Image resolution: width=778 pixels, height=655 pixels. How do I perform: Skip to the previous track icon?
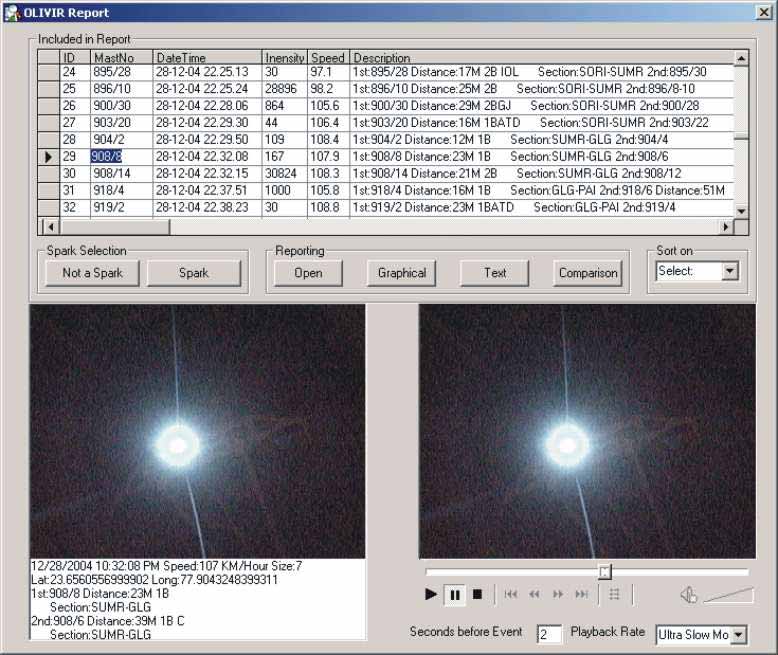coord(511,594)
